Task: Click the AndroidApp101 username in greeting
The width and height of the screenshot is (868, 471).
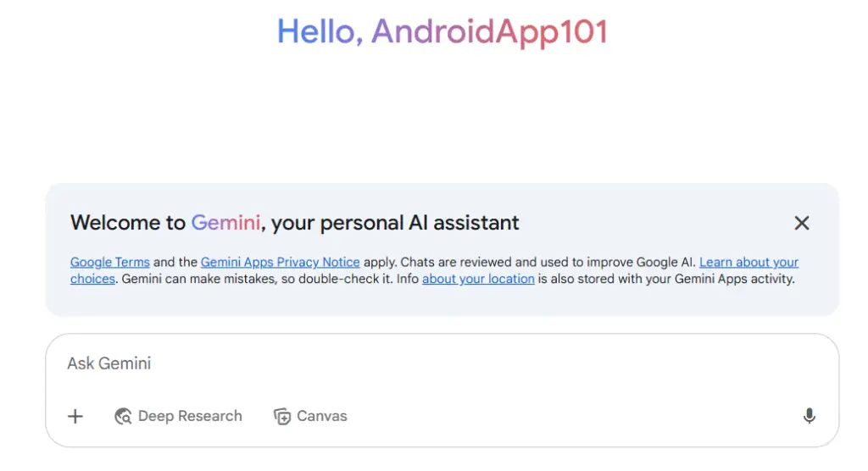Action: 490,33
